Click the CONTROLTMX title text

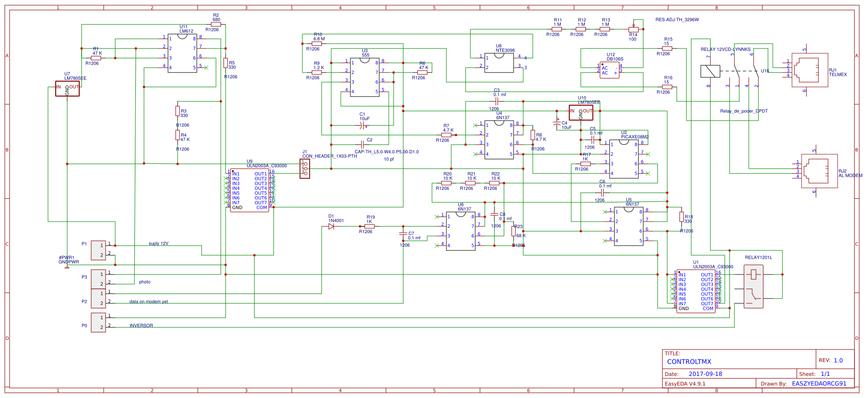click(x=689, y=361)
